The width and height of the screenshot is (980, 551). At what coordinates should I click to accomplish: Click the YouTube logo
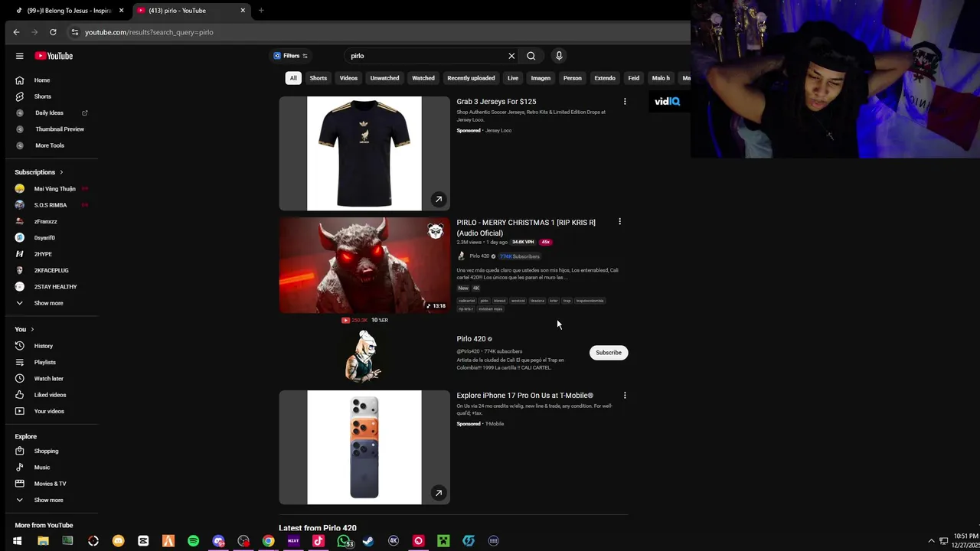coord(54,56)
